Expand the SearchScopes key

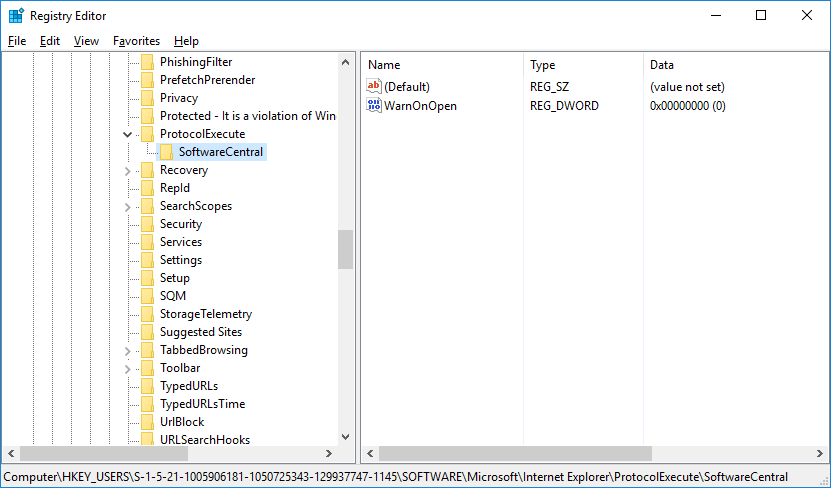(x=127, y=206)
